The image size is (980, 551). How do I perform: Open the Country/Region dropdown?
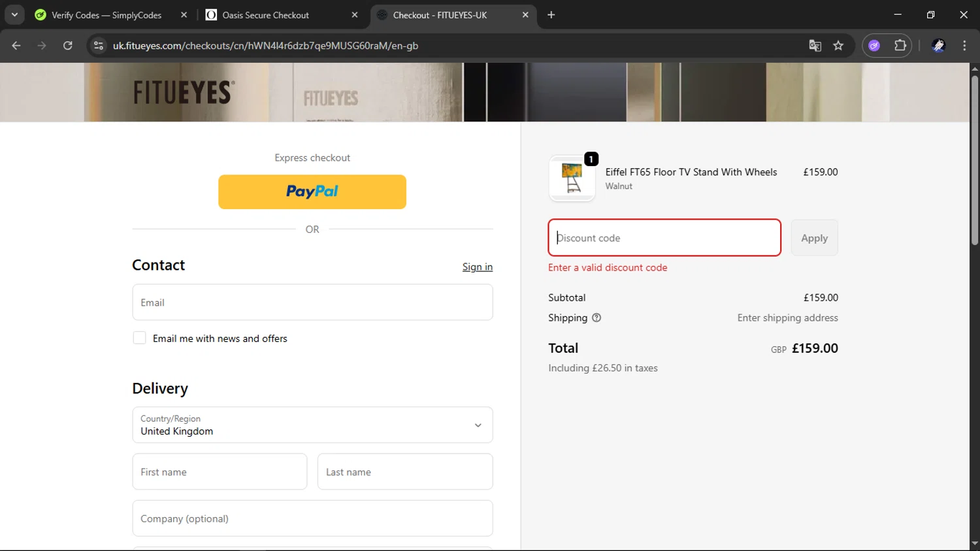point(312,425)
